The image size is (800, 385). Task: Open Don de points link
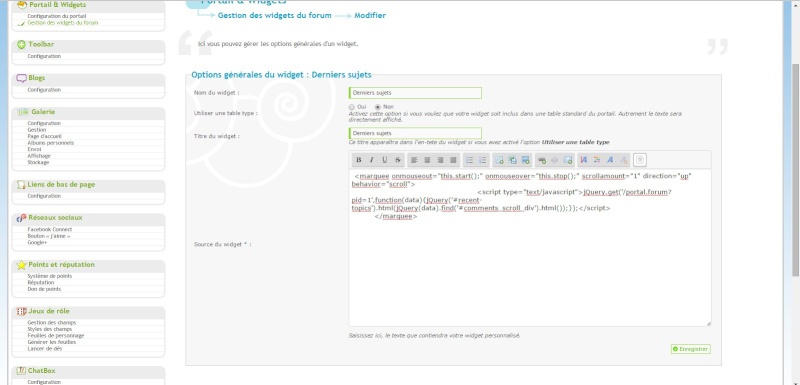click(x=44, y=289)
